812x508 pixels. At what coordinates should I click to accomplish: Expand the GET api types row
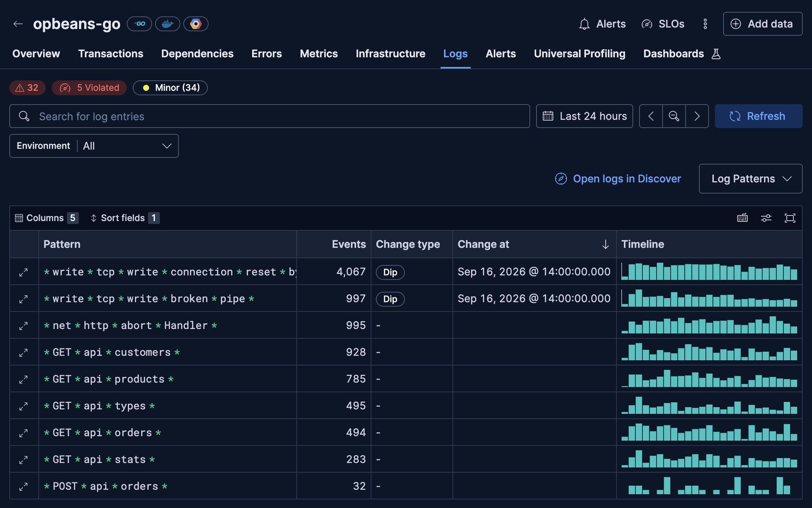click(x=24, y=406)
